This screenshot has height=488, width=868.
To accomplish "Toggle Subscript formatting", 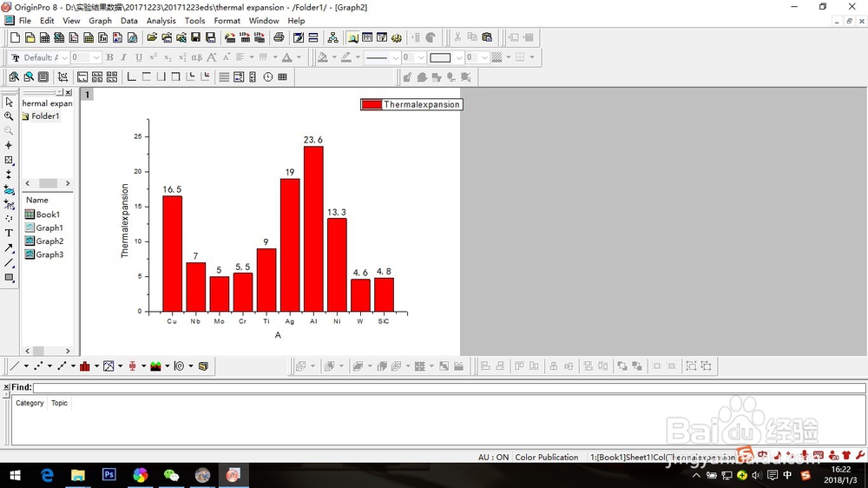I will (168, 57).
